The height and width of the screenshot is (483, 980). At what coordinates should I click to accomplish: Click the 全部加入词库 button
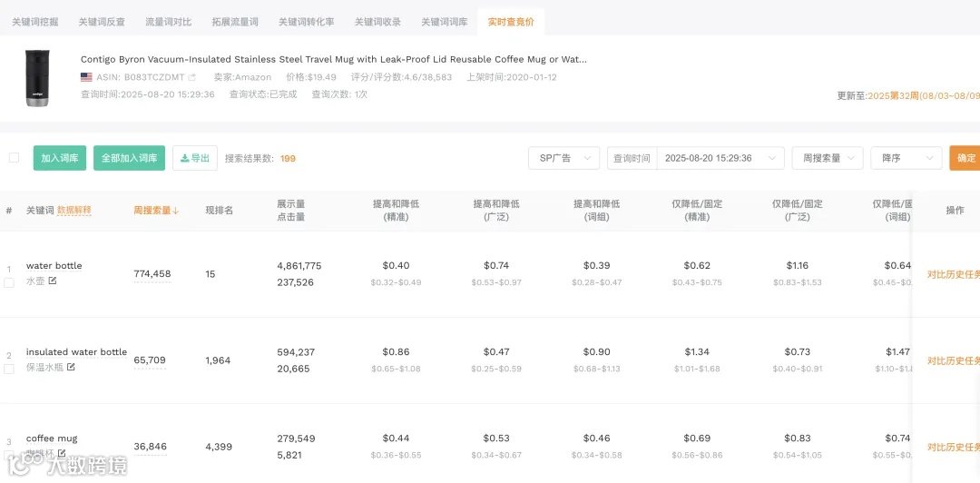[x=130, y=158]
